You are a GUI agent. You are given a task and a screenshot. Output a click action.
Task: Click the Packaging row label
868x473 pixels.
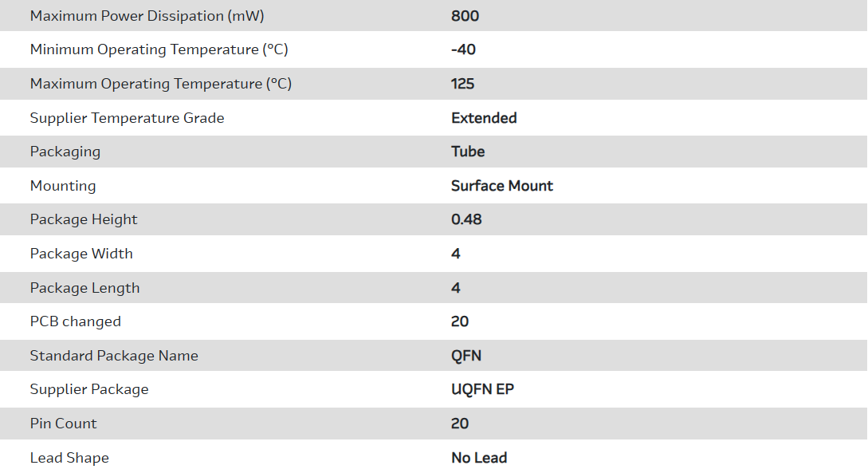[65, 152]
